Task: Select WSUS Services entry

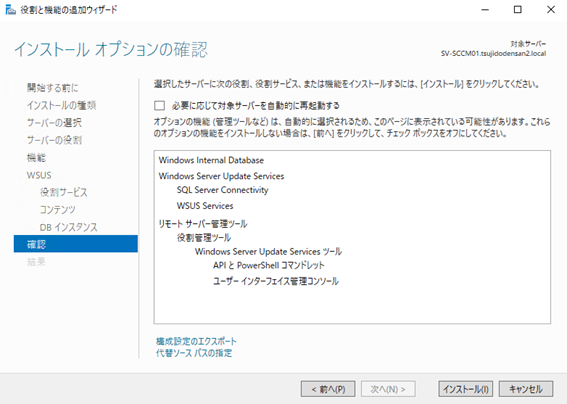Action: (205, 206)
